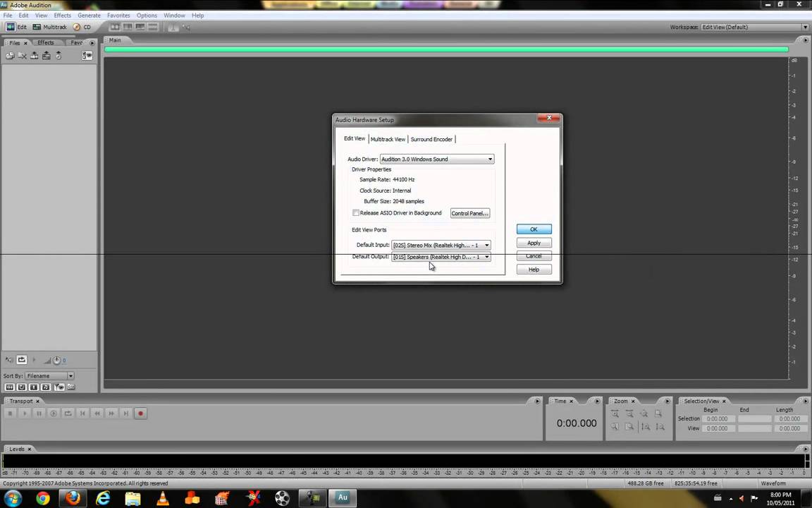Click Go to End button in Transport

coord(126,413)
